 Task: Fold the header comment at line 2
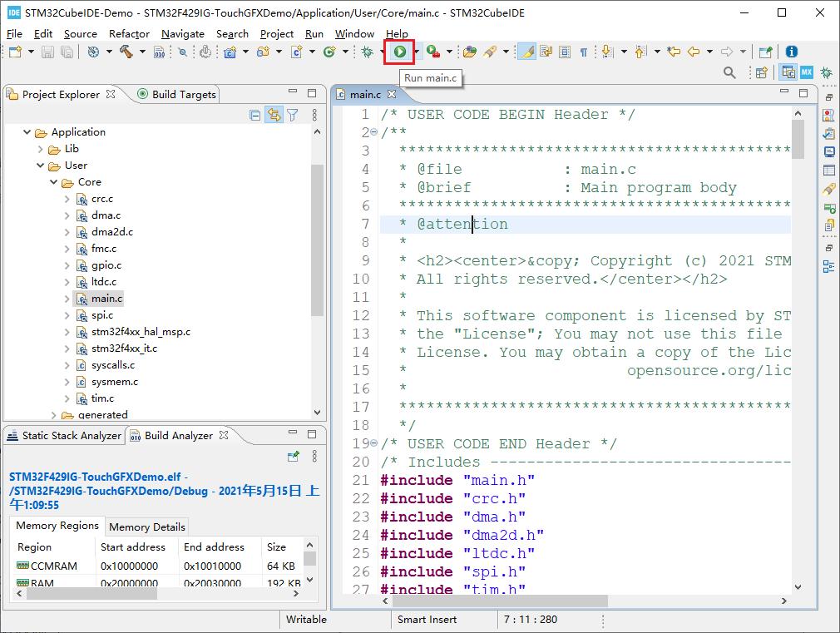[373, 132]
